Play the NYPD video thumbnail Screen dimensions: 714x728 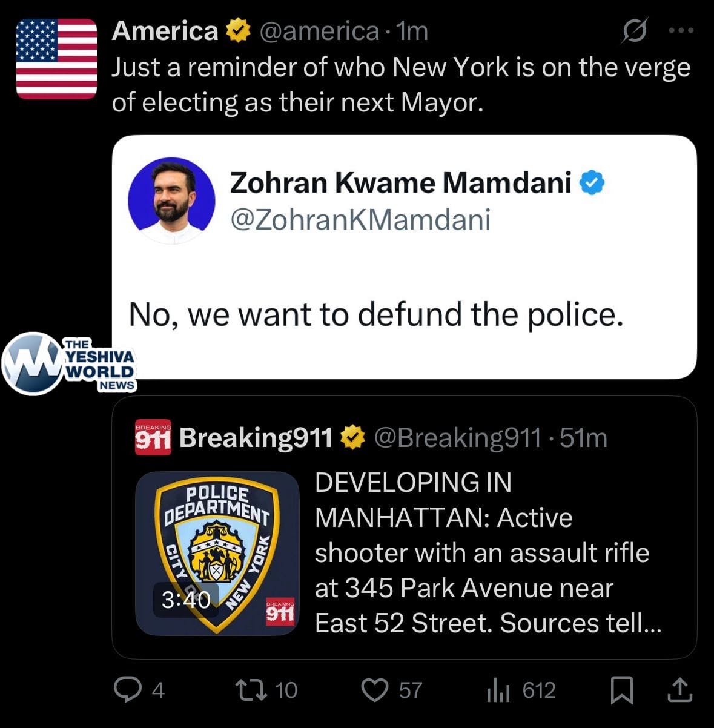[x=217, y=553]
